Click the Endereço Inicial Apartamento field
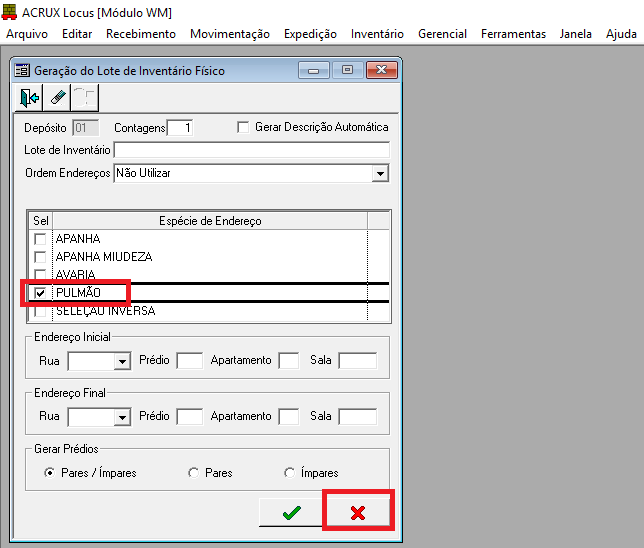Viewport: 644px width, 548px height. click(289, 361)
